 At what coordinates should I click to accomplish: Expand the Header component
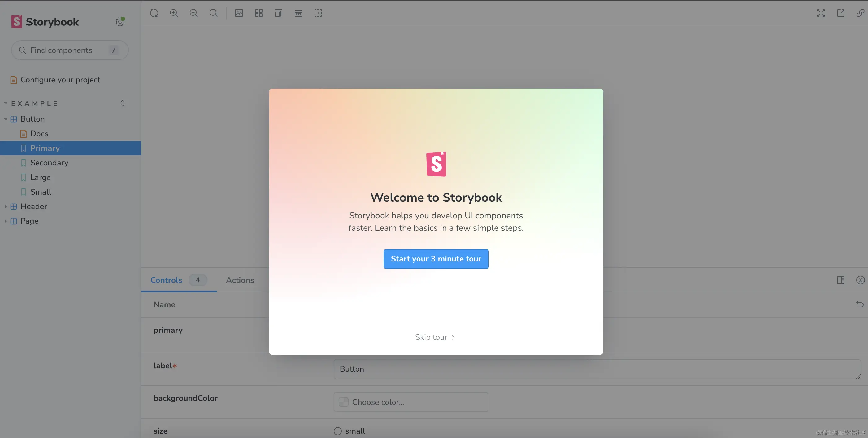[x=6, y=206]
